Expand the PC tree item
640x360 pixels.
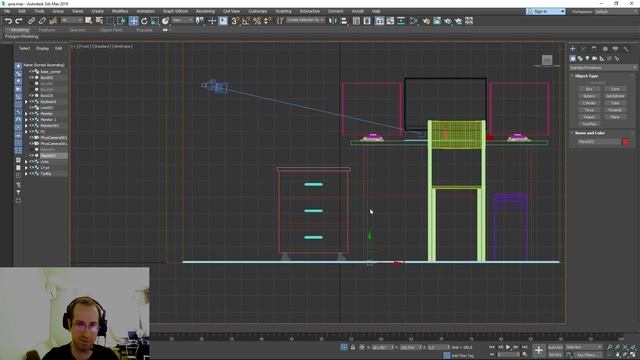26,132
